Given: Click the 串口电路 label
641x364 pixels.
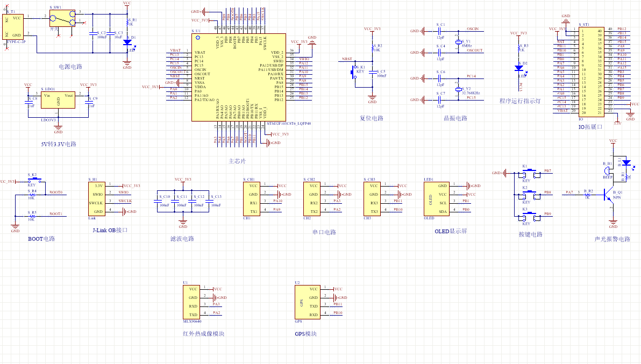Looking at the screenshot, I should pos(324,232).
